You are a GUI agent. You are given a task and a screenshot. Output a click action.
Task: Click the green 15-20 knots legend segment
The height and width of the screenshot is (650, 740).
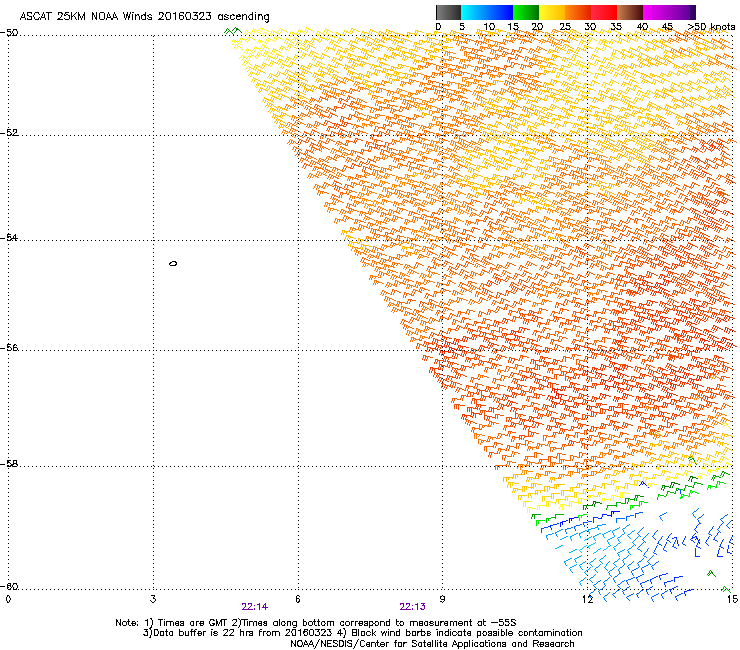526,12
